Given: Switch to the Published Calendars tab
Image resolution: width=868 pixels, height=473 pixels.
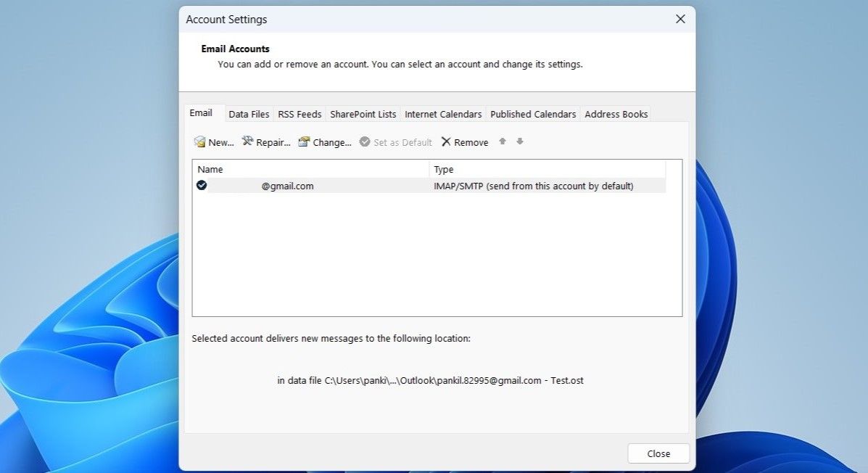Looking at the screenshot, I should click(533, 114).
